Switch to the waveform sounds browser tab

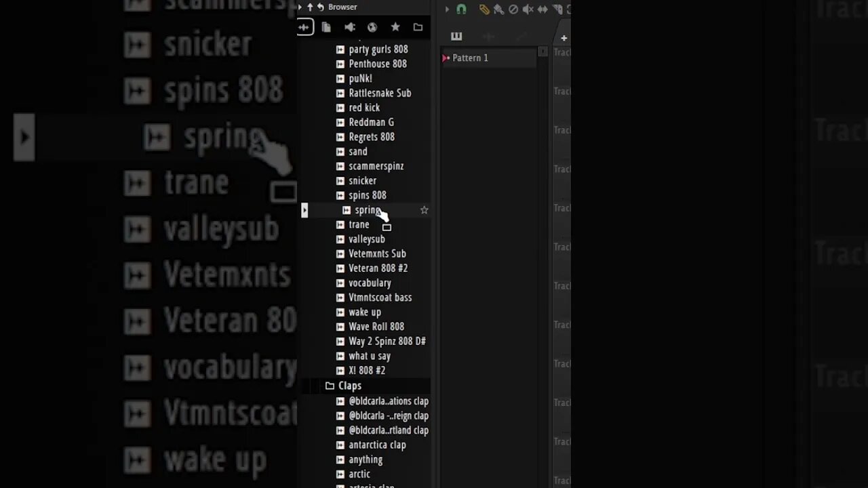[304, 27]
